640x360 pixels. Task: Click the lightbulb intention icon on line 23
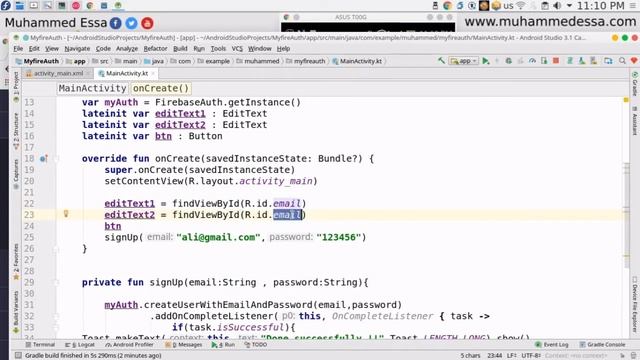(x=66, y=213)
